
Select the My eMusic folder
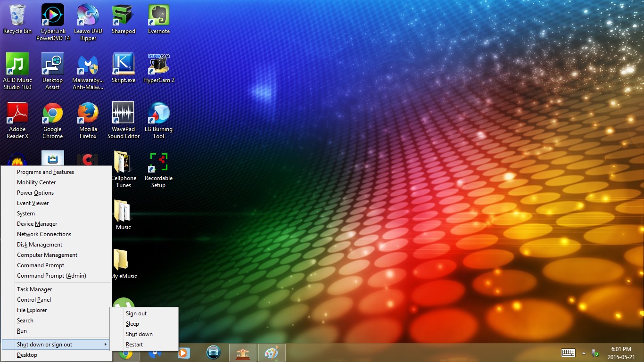(124, 264)
